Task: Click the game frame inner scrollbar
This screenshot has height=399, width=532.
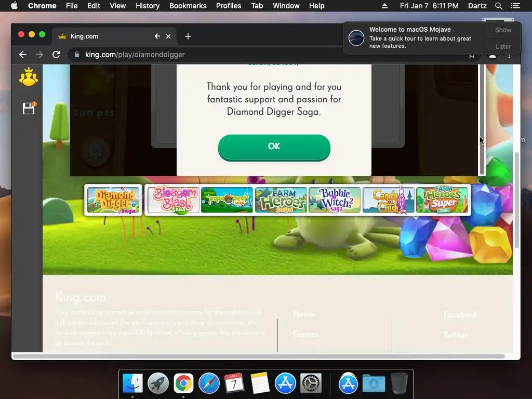Action: pos(482,119)
